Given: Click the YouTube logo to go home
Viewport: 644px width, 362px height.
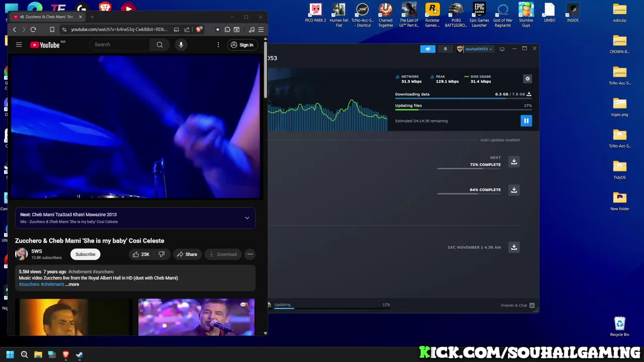Looking at the screenshot, I should tap(45, 45).
